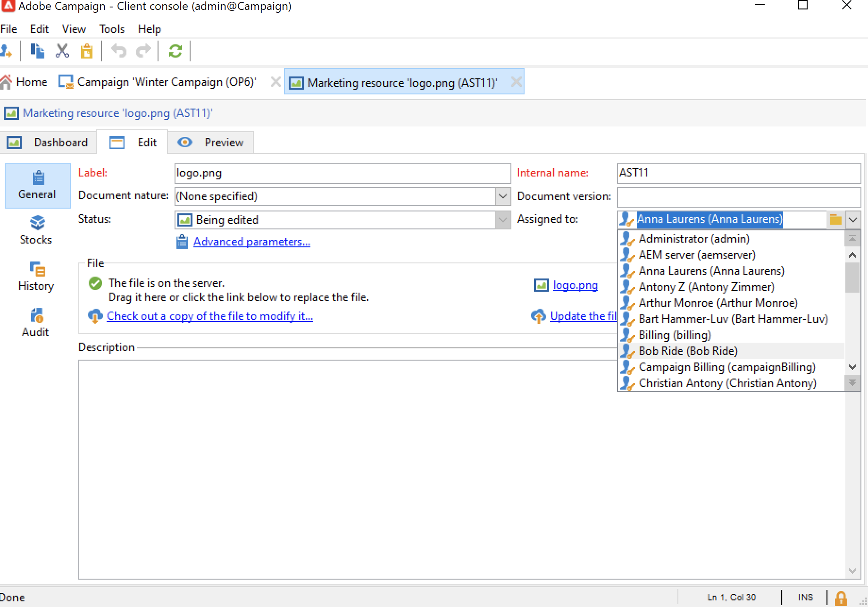Switch to the Dashboard tab
The image size is (868, 607).
coord(49,143)
